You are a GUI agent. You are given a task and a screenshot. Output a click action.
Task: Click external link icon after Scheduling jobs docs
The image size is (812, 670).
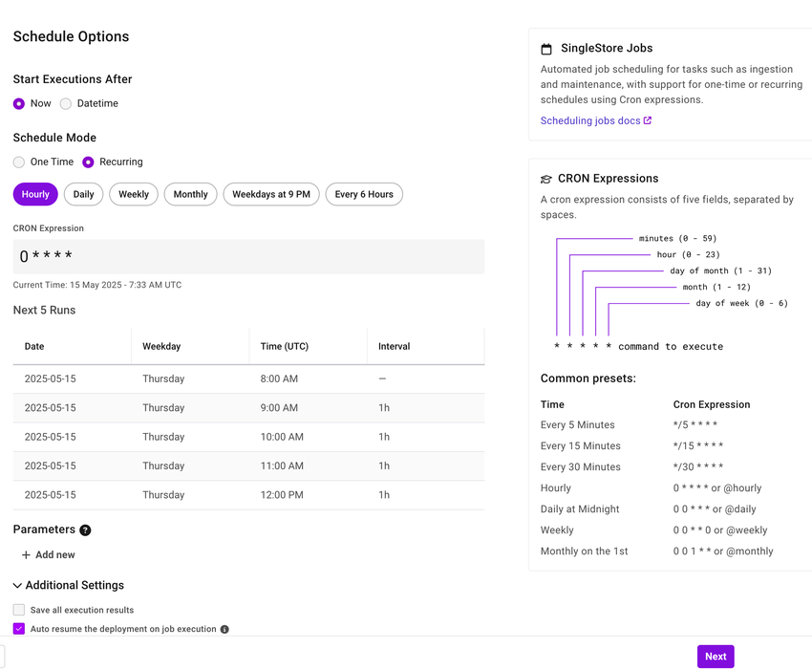tap(648, 121)
